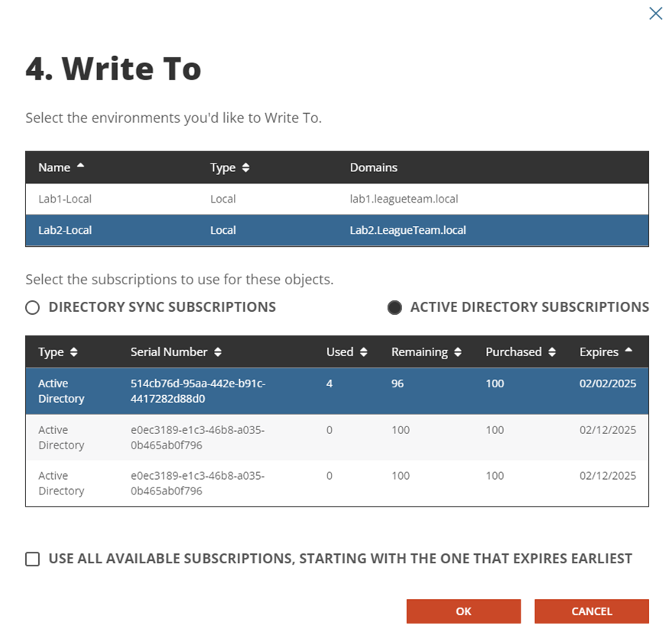
Task: Select Directory Sync Subscriptions radio button
Action: coord(33,308)
